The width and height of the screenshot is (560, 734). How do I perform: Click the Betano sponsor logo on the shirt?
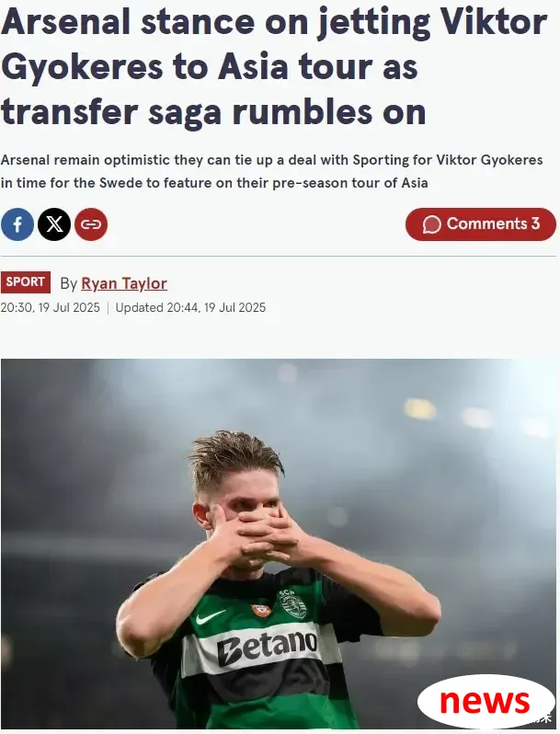(x=268, y=647)
